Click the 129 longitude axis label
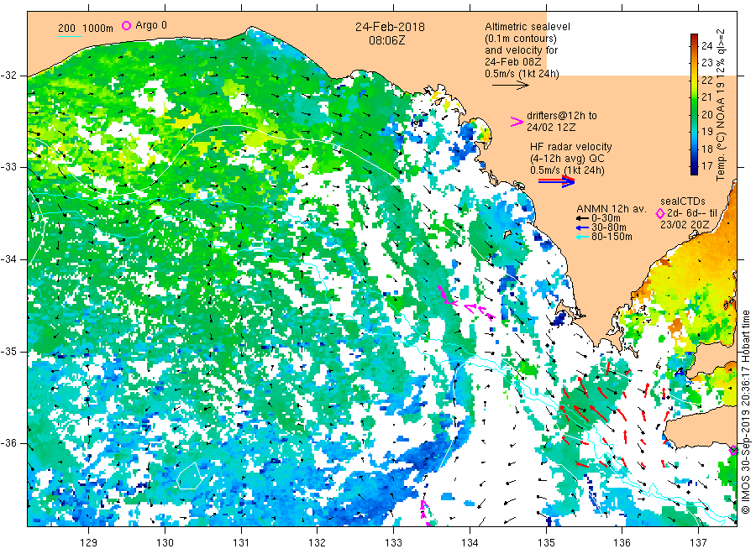The width and height of the screenshot is (756, 554). coord(89,543)
